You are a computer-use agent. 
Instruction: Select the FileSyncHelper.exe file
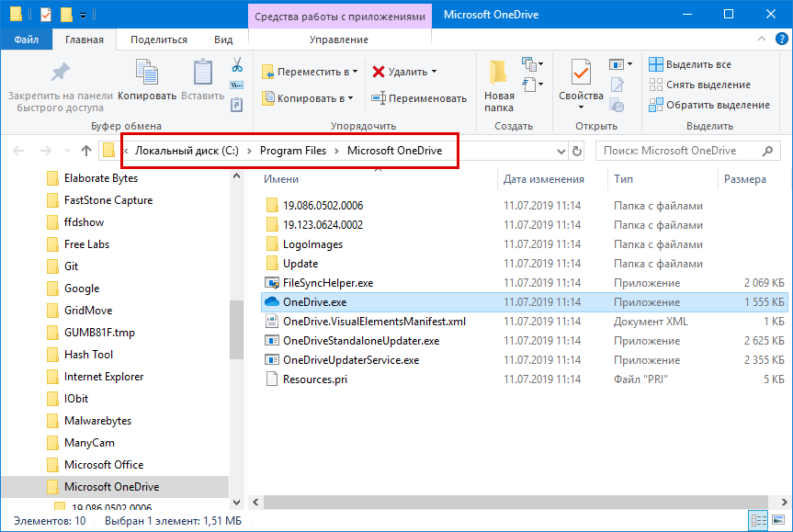(328, 283)
